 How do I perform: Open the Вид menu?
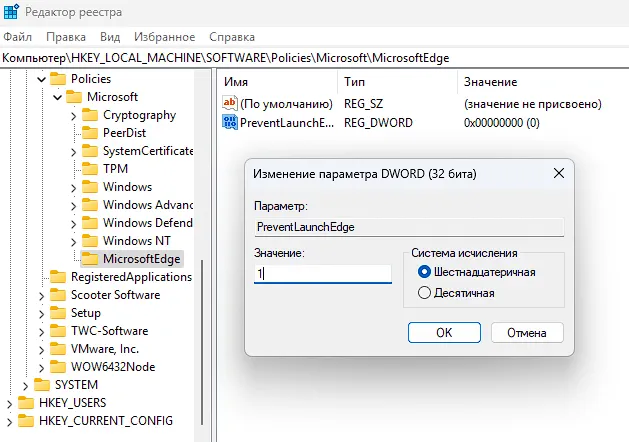click(110, 37)
